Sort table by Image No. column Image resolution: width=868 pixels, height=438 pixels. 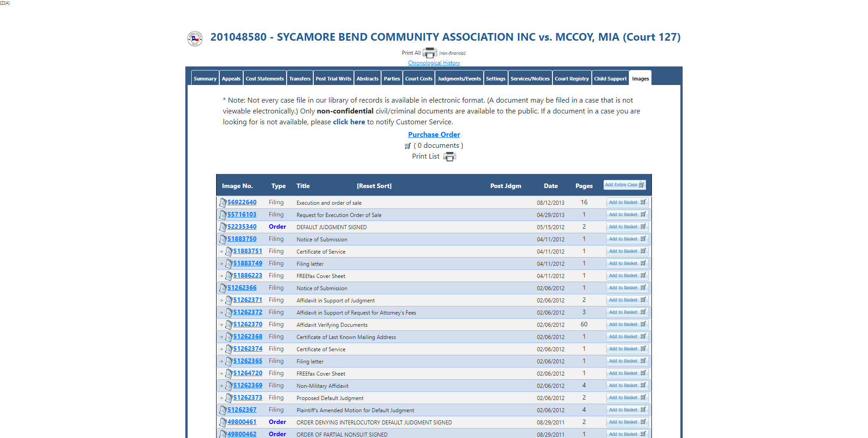(237, 186)
